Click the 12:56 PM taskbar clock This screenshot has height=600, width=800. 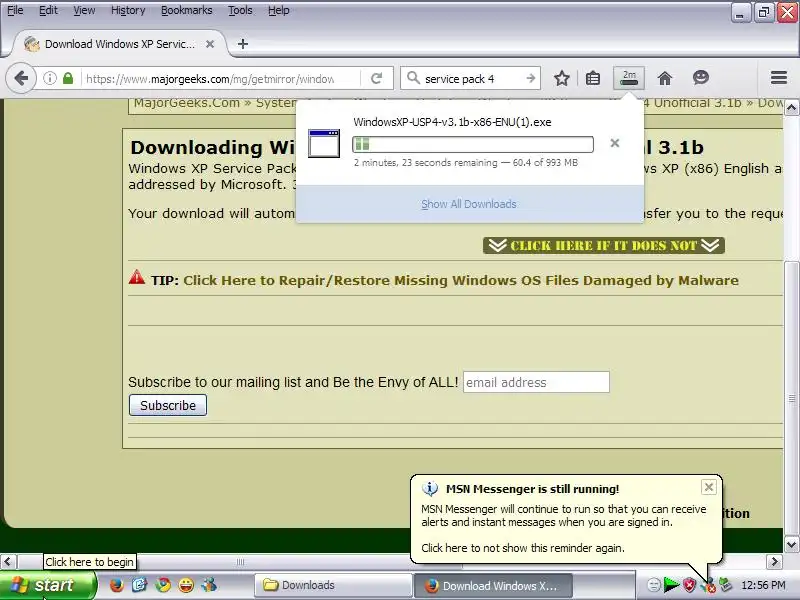pyautogui.click(x=763, y=585)
